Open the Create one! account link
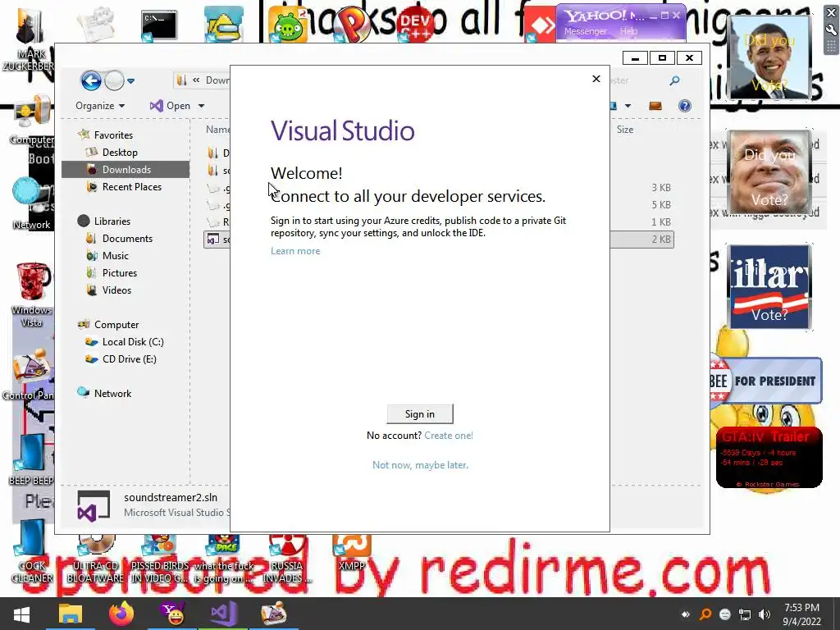The width and height of the screenshot is (840, 630). 449,436
